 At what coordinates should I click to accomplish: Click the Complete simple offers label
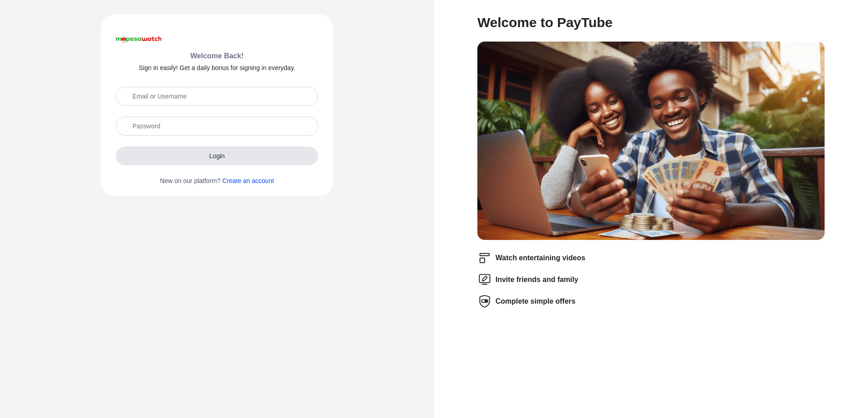[535, 301]
